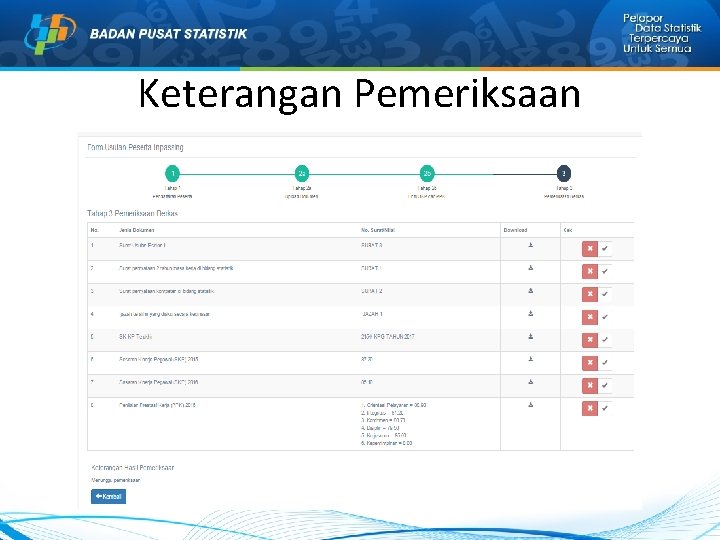The width and height of the screenshot is (720, 540).
Task: Select the 2109 KPG TAHUN 2017 cell
Action: (x=388, y=337)
